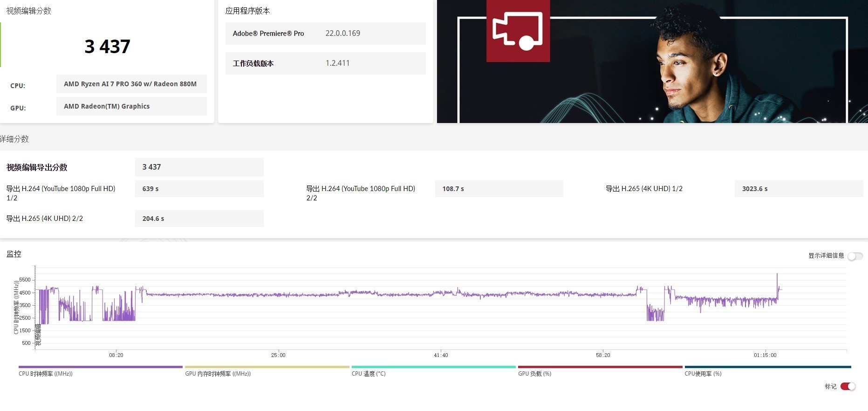Click the 25:00 time label on chart axis
The image size is (868, 411).
pos(278,355)
